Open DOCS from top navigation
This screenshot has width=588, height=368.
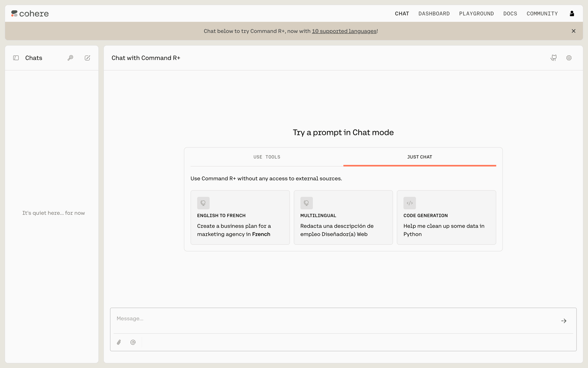[510, 13]
